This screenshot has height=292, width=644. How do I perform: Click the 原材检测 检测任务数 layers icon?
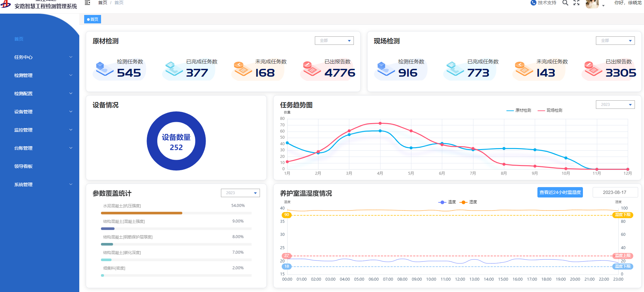(104, 69)
